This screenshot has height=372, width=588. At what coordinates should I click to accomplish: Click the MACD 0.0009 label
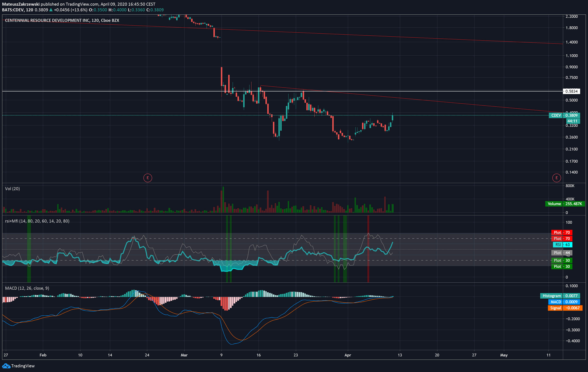pyautogui.click(x=564, y=302)
